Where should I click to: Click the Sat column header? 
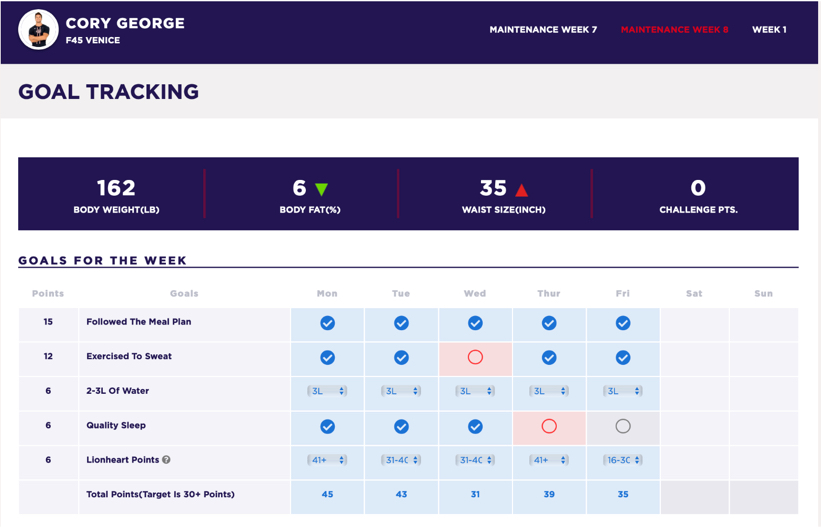[694, 294]
